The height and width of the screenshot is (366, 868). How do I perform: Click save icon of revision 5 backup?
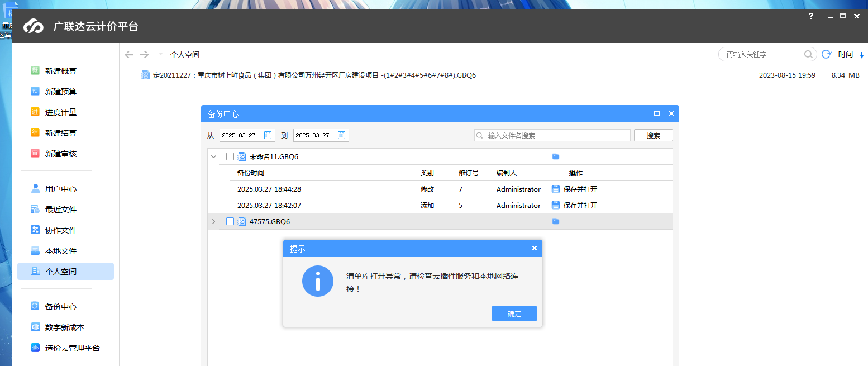[556, 205]
